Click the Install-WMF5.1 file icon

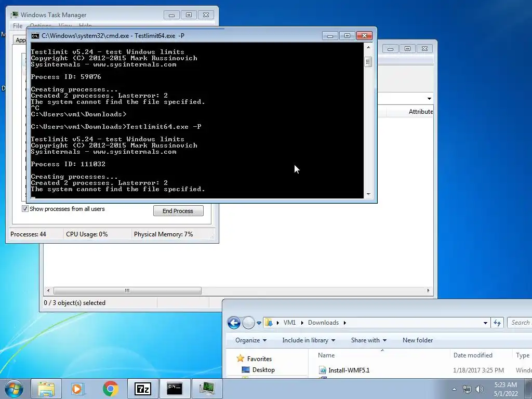point(323,370)
